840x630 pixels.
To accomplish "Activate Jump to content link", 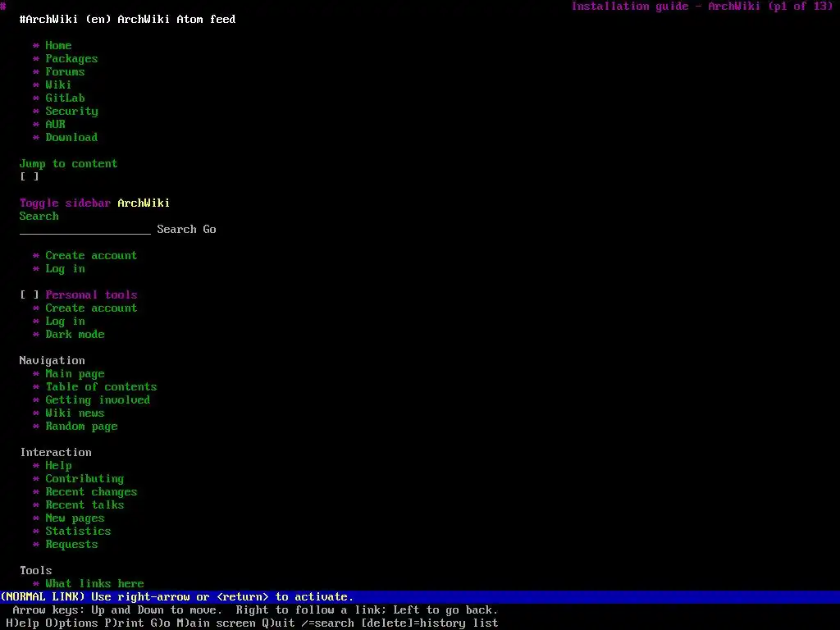I will (x=68, y=164).
